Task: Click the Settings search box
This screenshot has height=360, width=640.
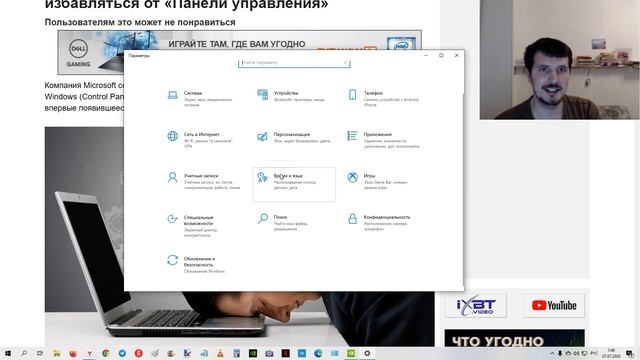Action: pos(294,63)
